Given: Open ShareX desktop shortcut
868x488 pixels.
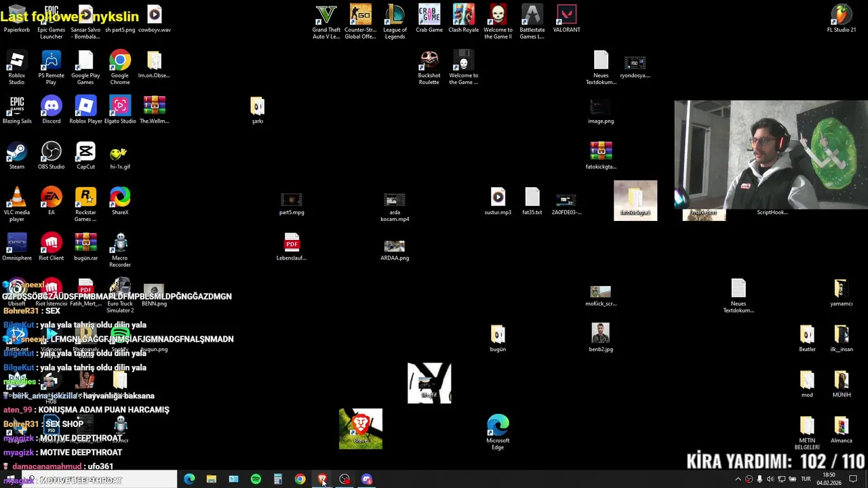Looking at the screenshot, I should 120,201.
